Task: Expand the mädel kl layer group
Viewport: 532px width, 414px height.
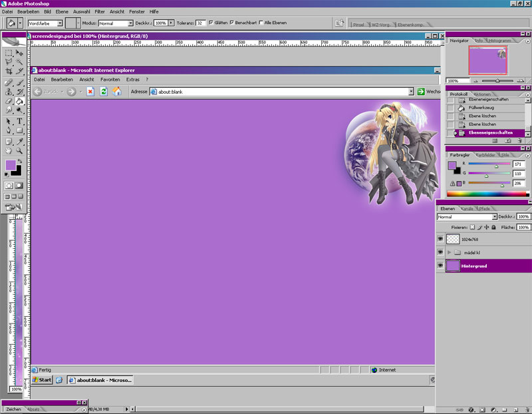Action: 450,252
